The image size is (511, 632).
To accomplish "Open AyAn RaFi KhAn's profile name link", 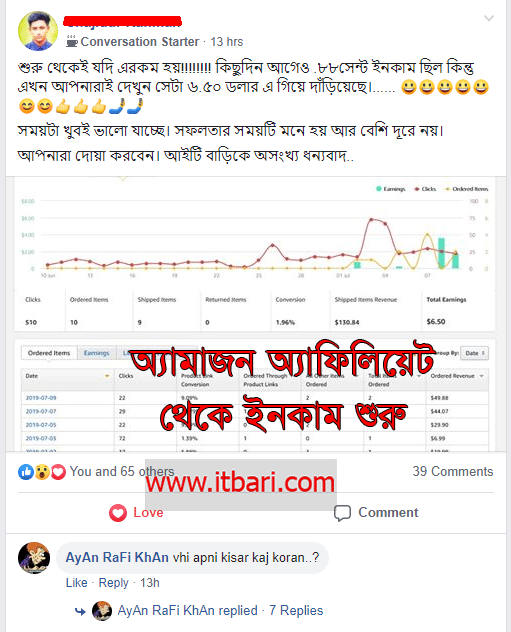I will click(x=117, y=557).
